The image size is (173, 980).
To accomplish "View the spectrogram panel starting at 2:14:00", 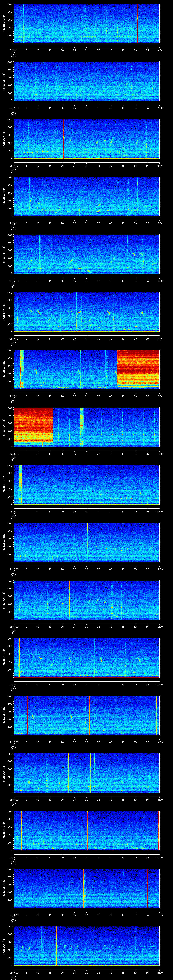I will pos(86,773).
